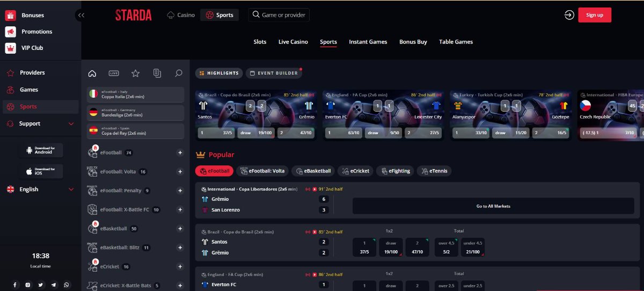644x291 pixels.
Task: Expand the Support menu chevron
Action: 71,123
